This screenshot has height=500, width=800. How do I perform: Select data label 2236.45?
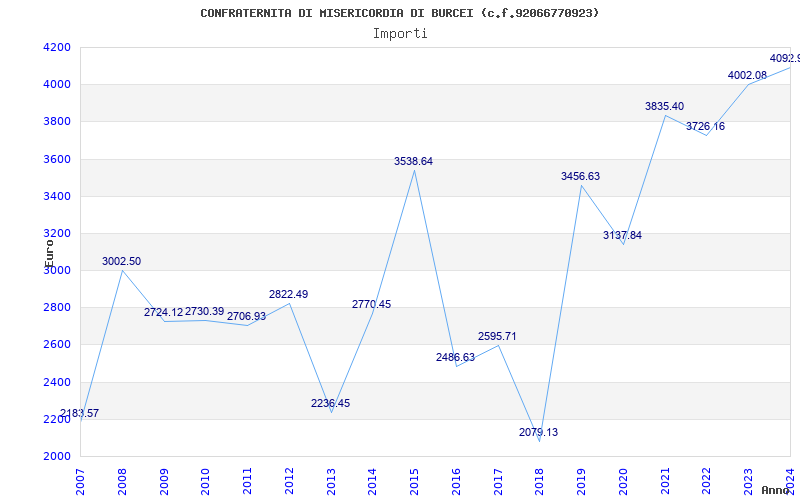(x=331, y=403)
